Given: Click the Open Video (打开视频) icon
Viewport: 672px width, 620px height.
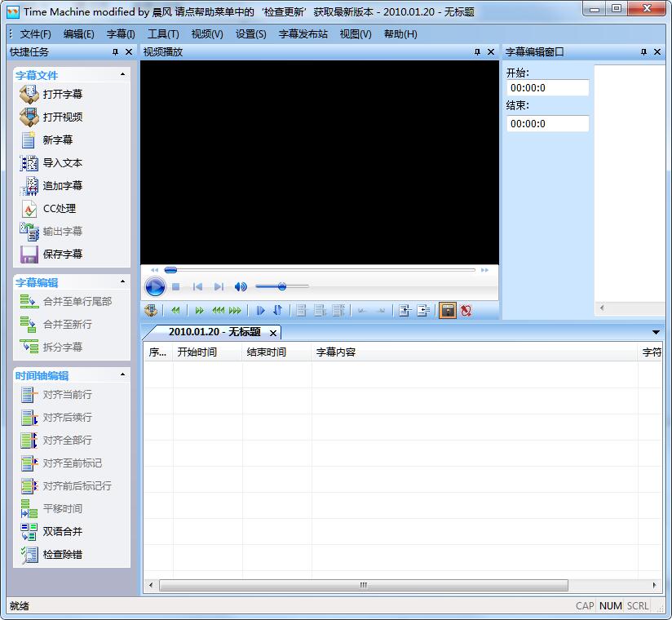Looking at the screenshot, I should point(29,117).
